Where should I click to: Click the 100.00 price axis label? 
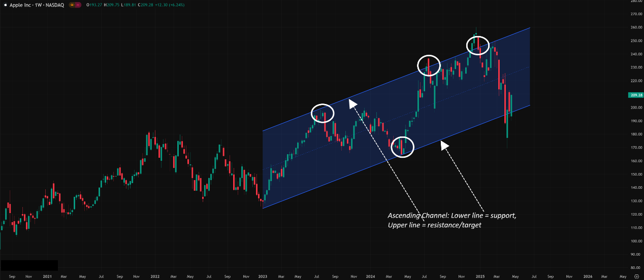636,241
